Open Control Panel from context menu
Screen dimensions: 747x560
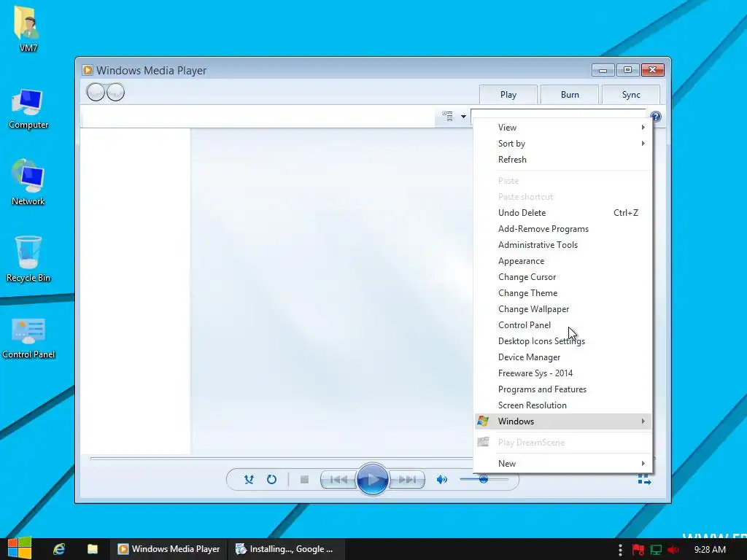(x=563, y=325)
